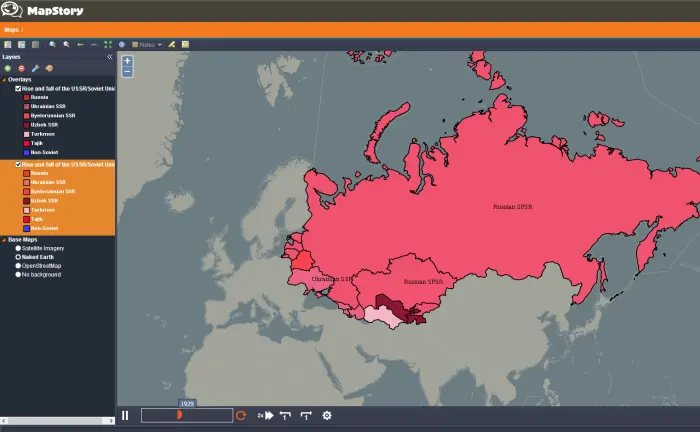Viewport: 700px width, 432px height.
Task: Open the layer styles palette icon
Action: 49,68
